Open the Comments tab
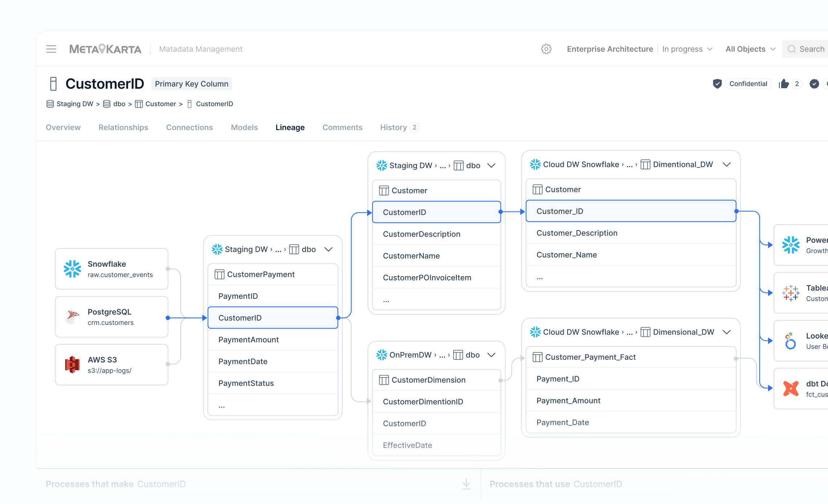Viewport: 828px width, 504px height. (x=342, y=127)
